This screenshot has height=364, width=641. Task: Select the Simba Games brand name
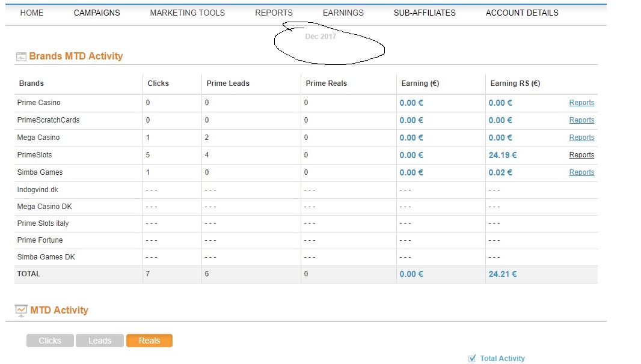40,172
